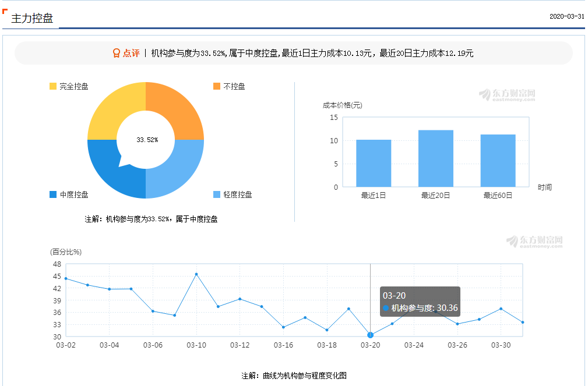The width and height of the screenshot is (588, 386).
Task: Click the 最近60日 cost bar
Action: 498,161
